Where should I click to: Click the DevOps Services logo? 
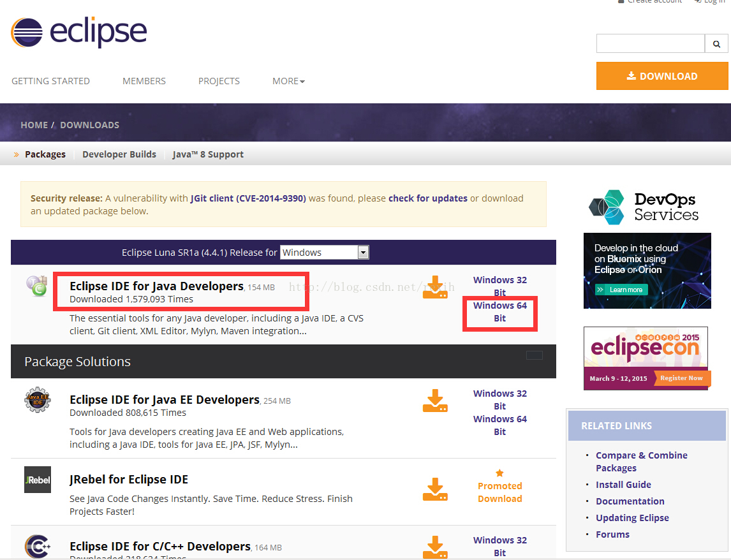click(644, 207)
